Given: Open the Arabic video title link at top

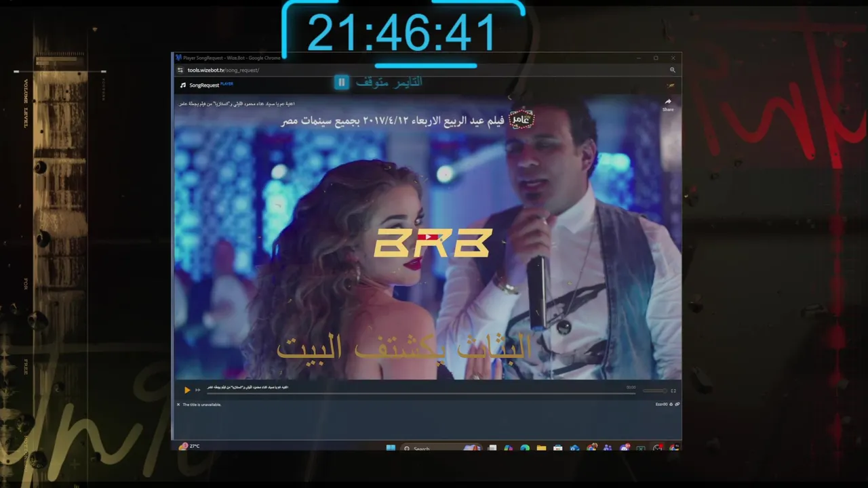Looking at the screenshot, I should (237, 104).
